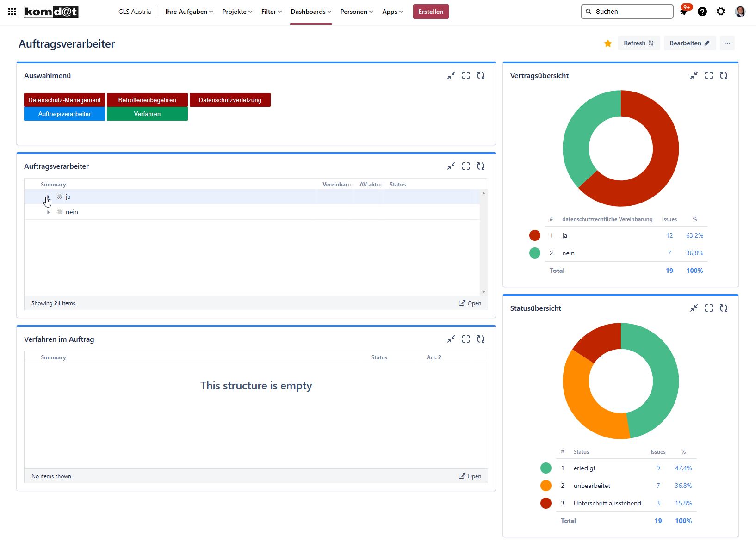Toggle the favorite star for this dashboard
Image resolution: width=756 pixels, height=542 pixels.
click(608, 43)
